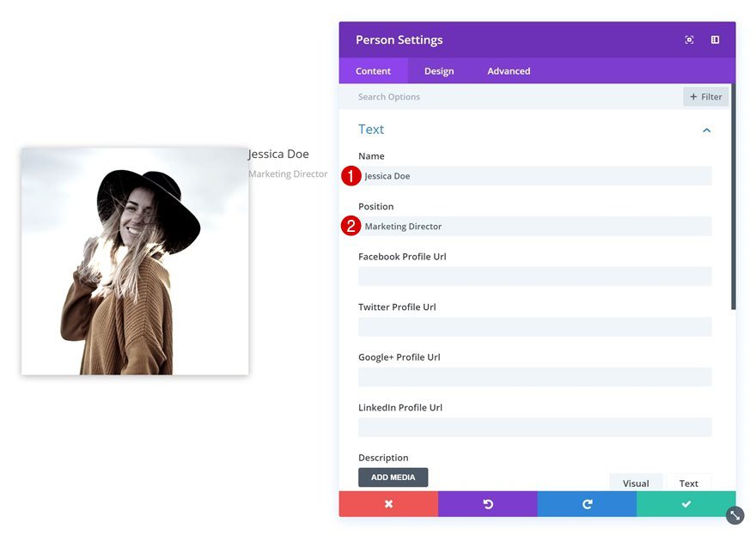Switch description editor to Text mode

pyautogui.click(x=688, y=483)
